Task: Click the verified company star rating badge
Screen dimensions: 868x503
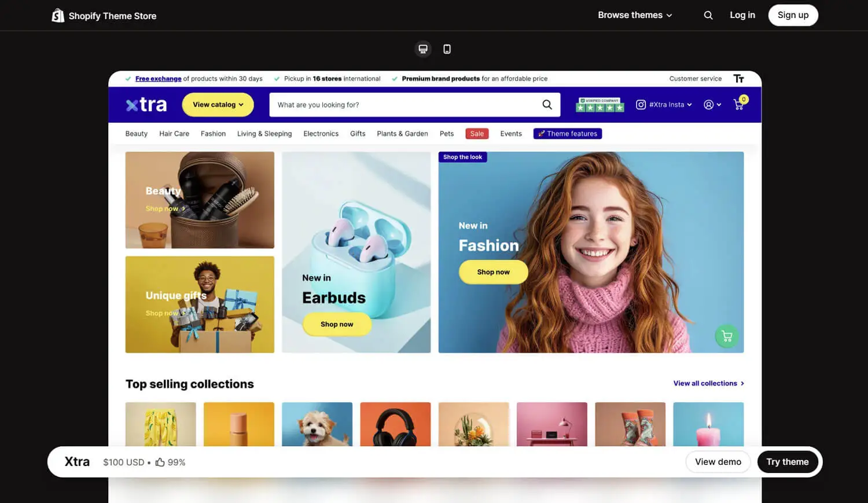Action: tap(600, 105)
